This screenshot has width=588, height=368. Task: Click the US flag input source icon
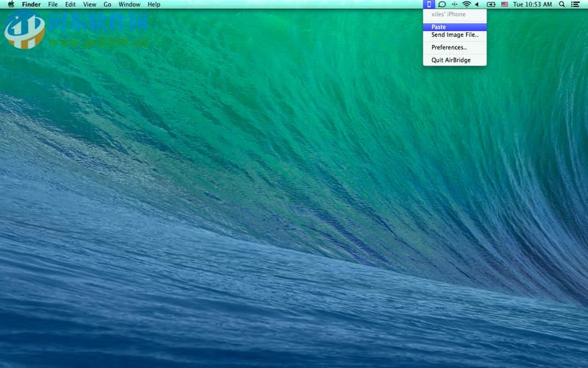(x=505, y=4)
